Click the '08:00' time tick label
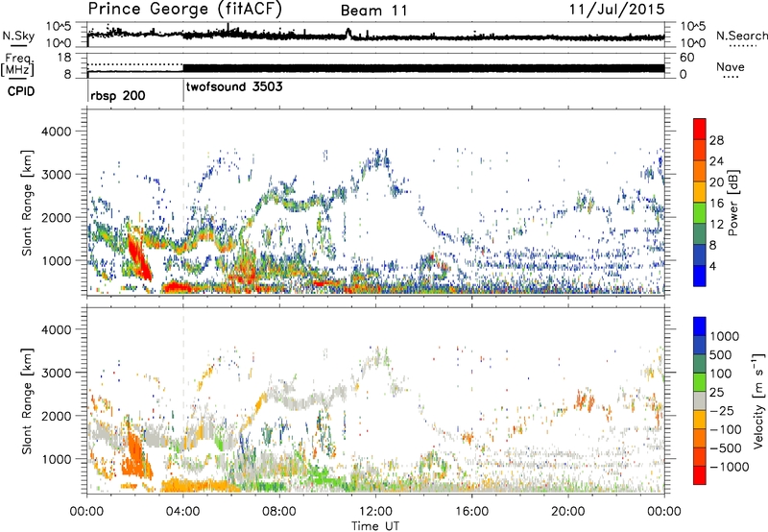 [279, 512]
